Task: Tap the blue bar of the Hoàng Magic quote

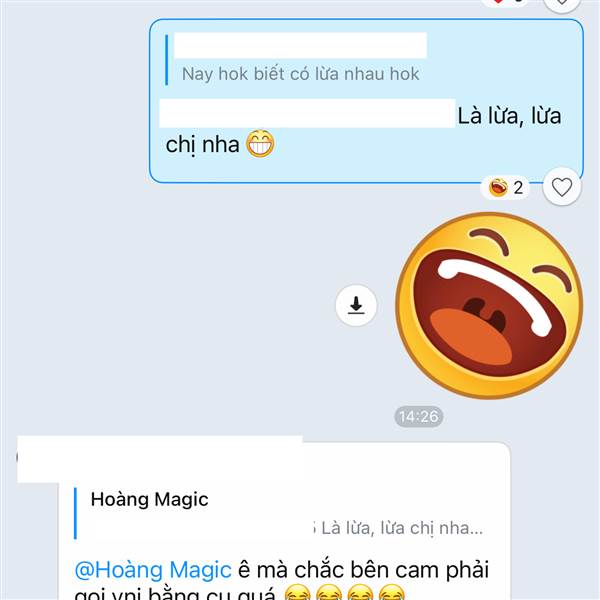Action: click(75, 513)
